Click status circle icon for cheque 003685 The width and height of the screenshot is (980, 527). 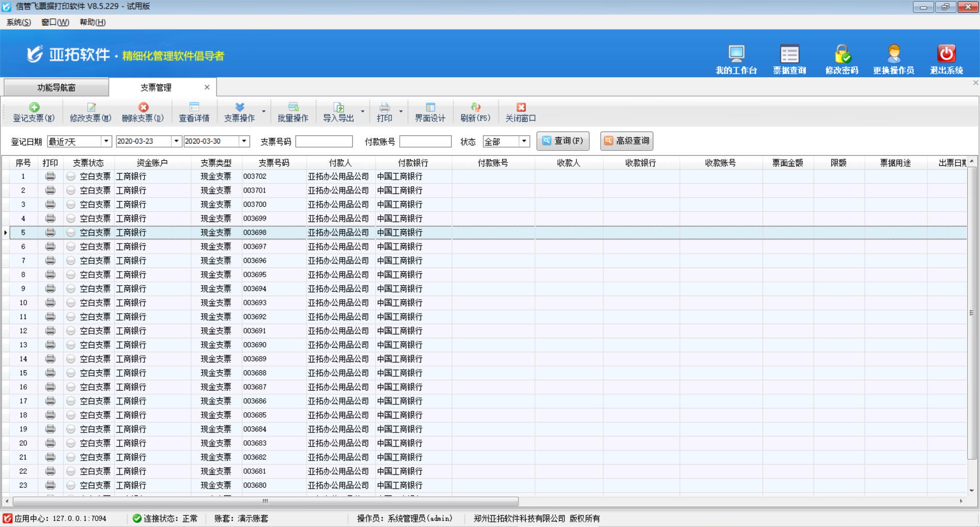point(71,415)
